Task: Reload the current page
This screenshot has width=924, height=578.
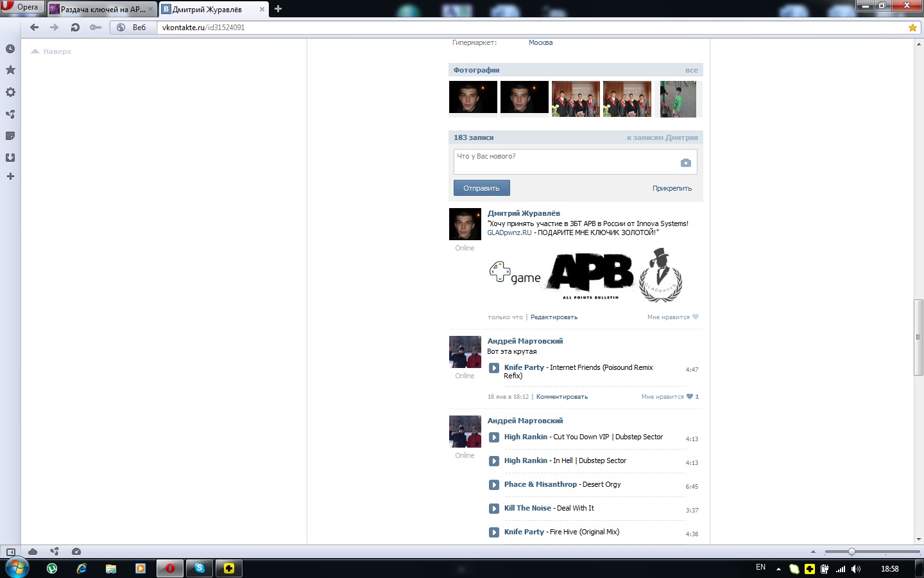Action: point(75,28)
